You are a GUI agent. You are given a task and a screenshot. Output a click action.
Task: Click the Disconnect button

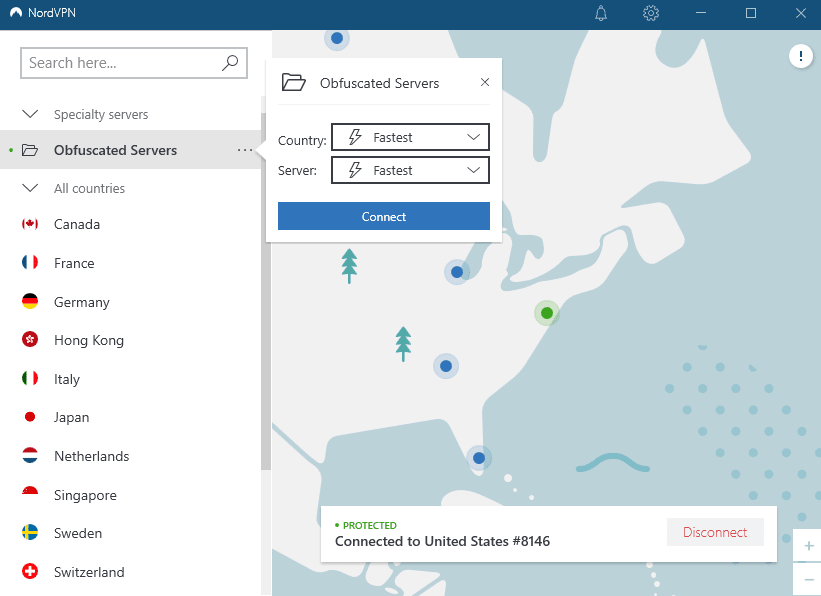(x=715, y=532)
